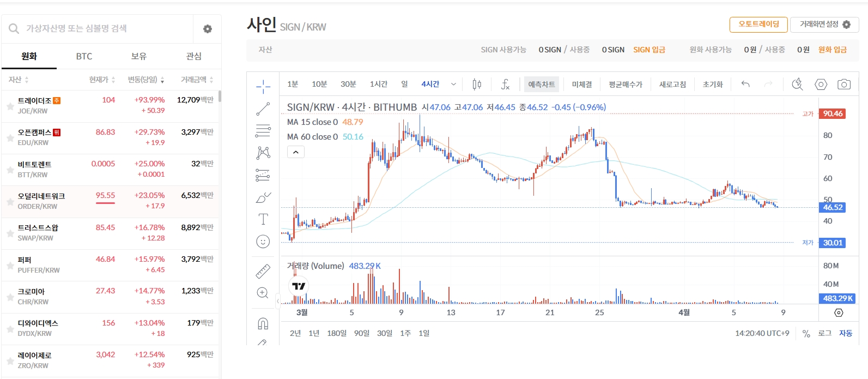Click the undo arrow in chart toolbar
Image resolution: width=868 pixels, height=379 pixels.
745,84
